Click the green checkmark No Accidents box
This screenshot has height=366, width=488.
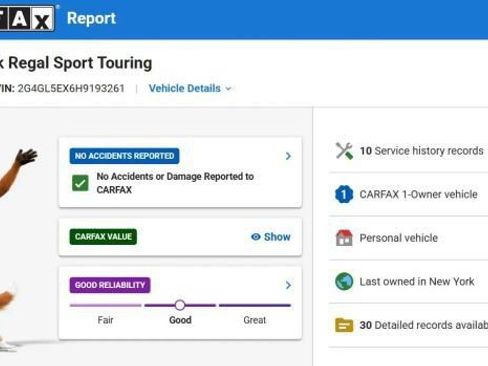click(80, 183)
